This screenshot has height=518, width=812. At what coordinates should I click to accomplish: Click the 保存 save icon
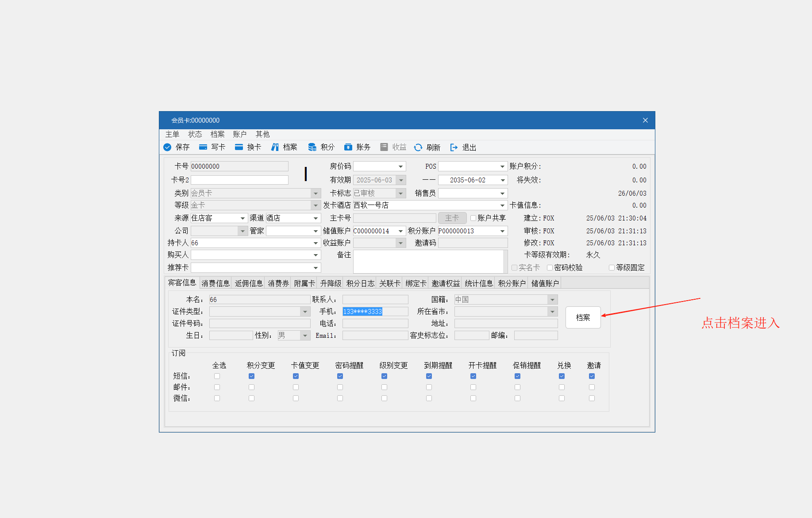tap(167, 147)
